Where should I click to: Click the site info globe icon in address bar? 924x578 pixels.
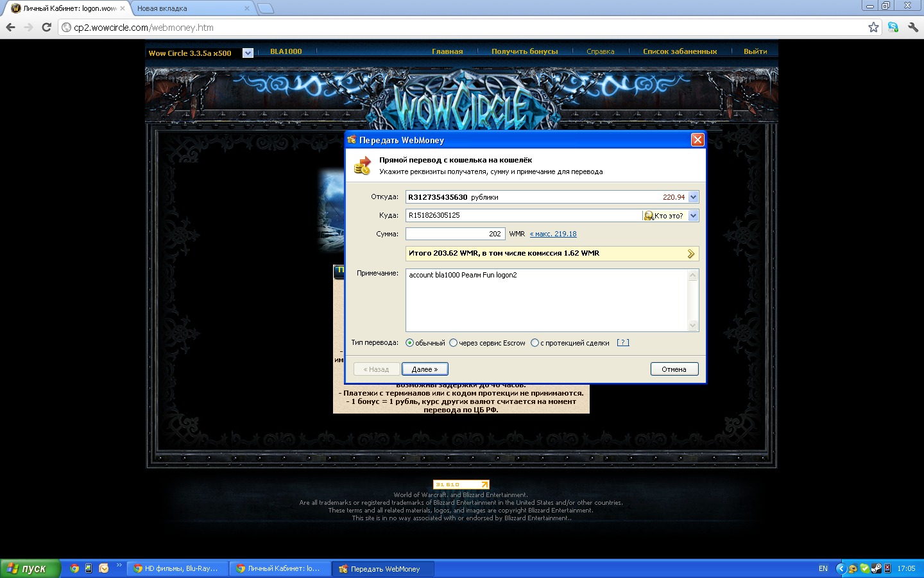pos(66,27)
